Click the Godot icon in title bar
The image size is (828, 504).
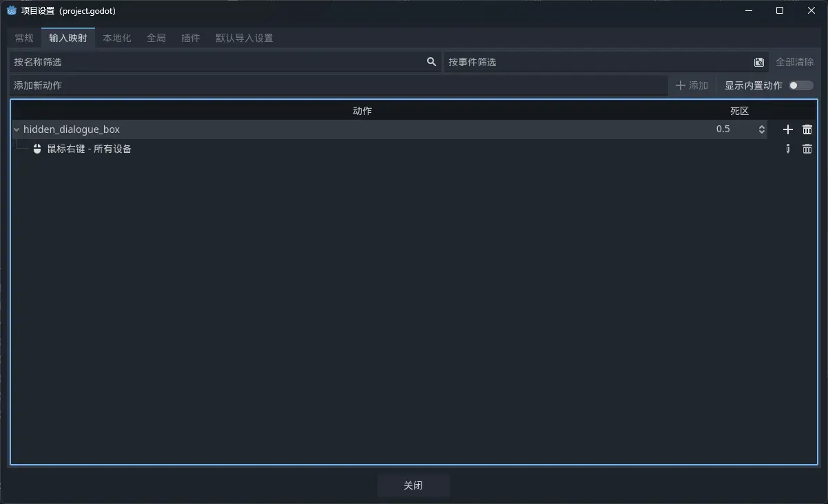[x=12, y=10]
